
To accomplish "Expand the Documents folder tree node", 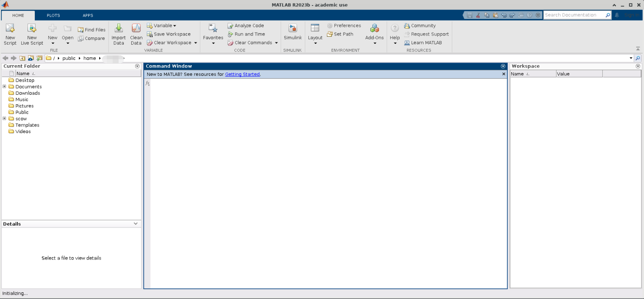I will [4, 87].
